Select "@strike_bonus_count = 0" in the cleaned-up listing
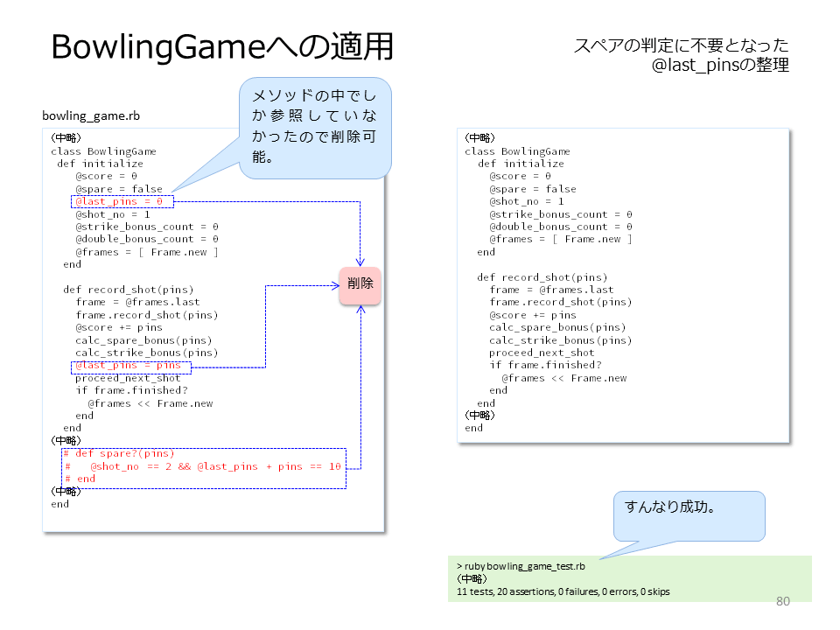Image resolution: width=840 pixels, height=630 pixels. (x=561, y=214)
